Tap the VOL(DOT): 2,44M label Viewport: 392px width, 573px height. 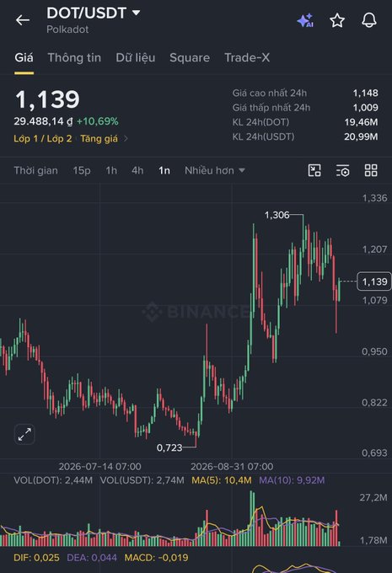[x=53, y=480]
